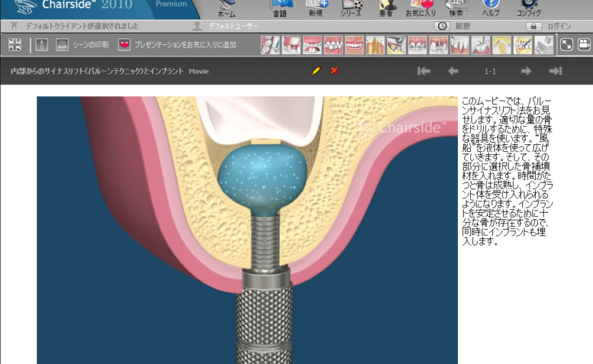Open the 言語 (Language) menu
The image size is (593, 364).
(280, 8)
